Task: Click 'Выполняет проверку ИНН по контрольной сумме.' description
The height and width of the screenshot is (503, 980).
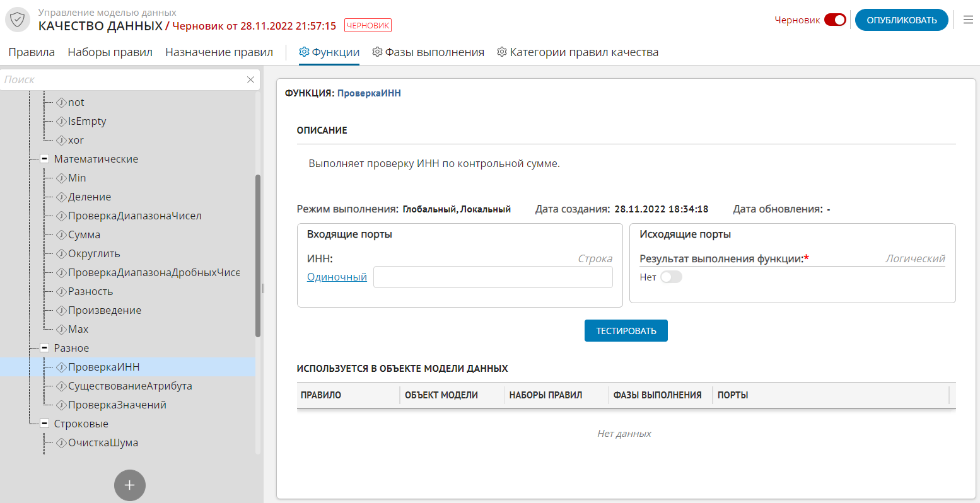Action: [434, 163]
